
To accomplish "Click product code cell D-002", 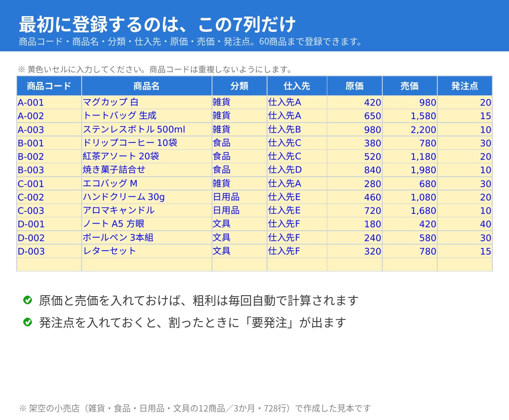I will [49, 238].
